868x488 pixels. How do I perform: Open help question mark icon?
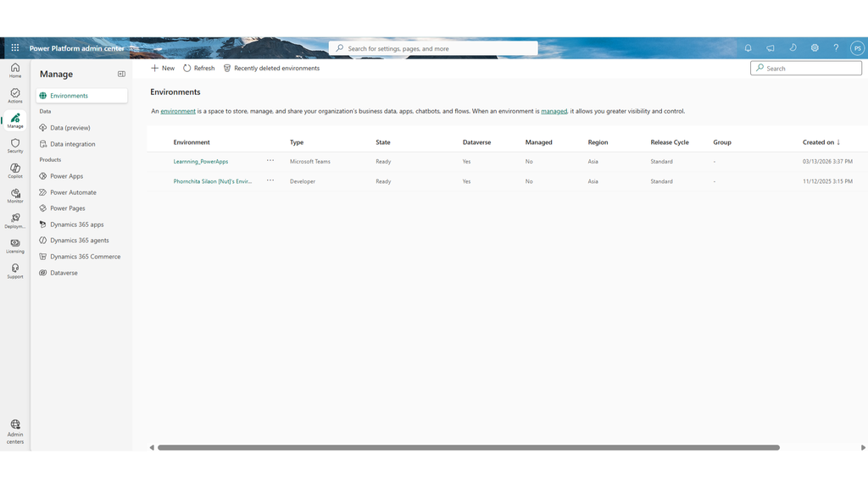(836, 48)
